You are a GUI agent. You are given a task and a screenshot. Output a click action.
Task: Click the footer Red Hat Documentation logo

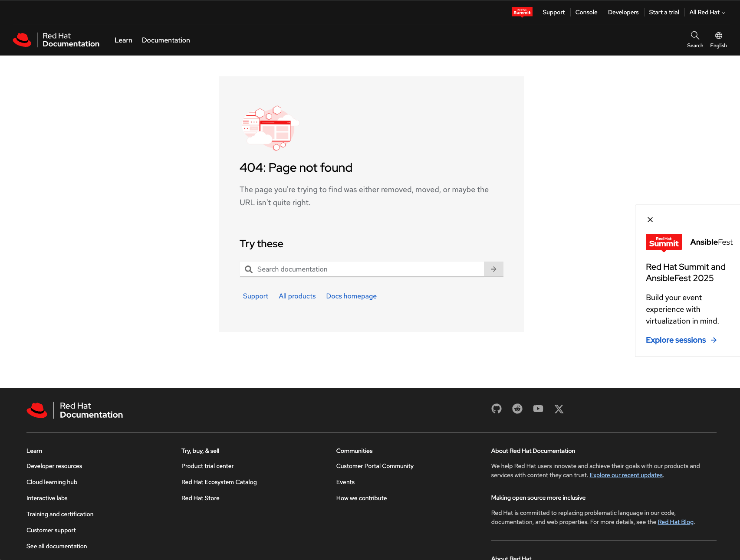click(75, 410)
